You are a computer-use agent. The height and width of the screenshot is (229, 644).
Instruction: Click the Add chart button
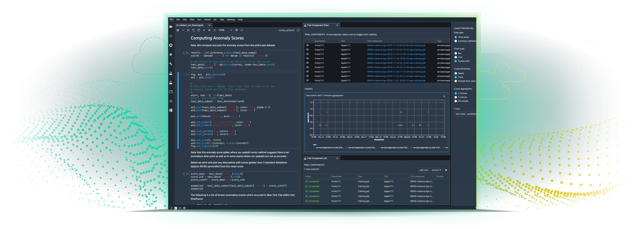(x=424, y=170)
